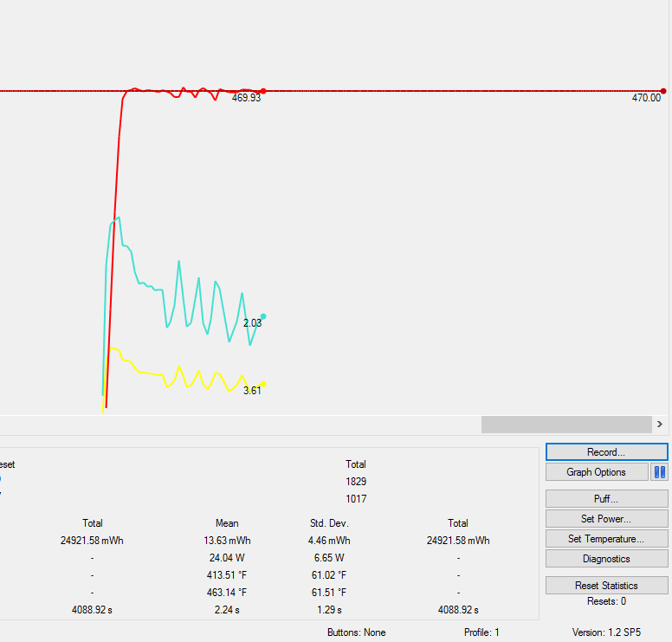Click the Profile: 1 status indicator
The height and width of the screenshot is (642, 672).
[481, 632]
